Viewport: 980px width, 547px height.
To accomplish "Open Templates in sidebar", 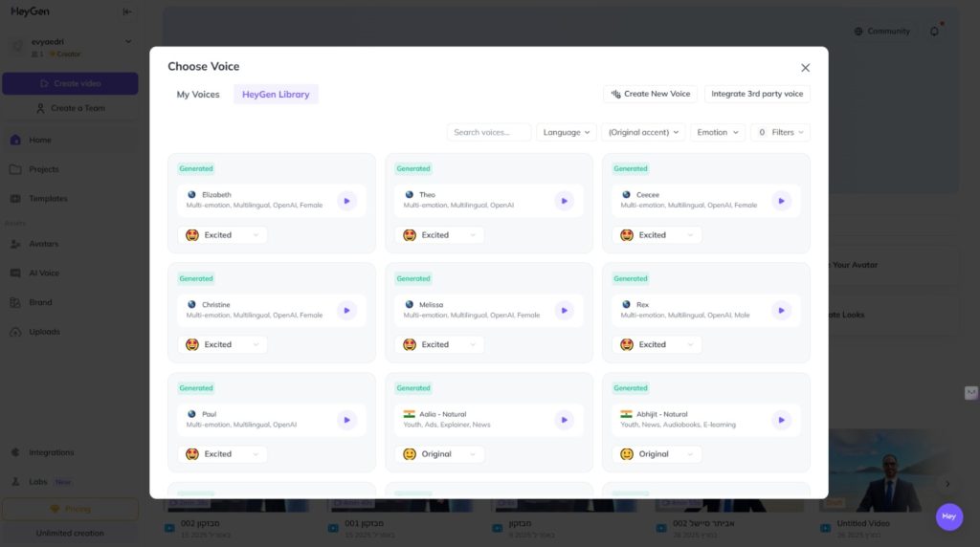I will point(70,199).
